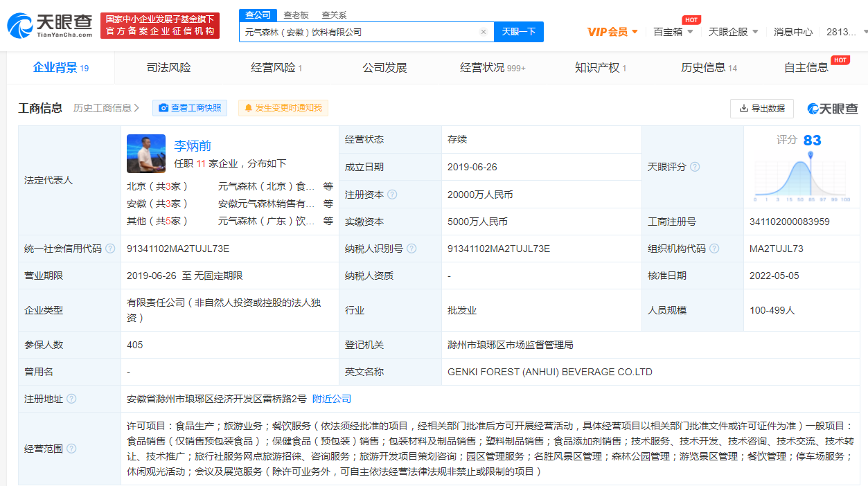The image size is (868, 486).
Task: Click help icon beside 天眼评分
Action: [695, 167]
